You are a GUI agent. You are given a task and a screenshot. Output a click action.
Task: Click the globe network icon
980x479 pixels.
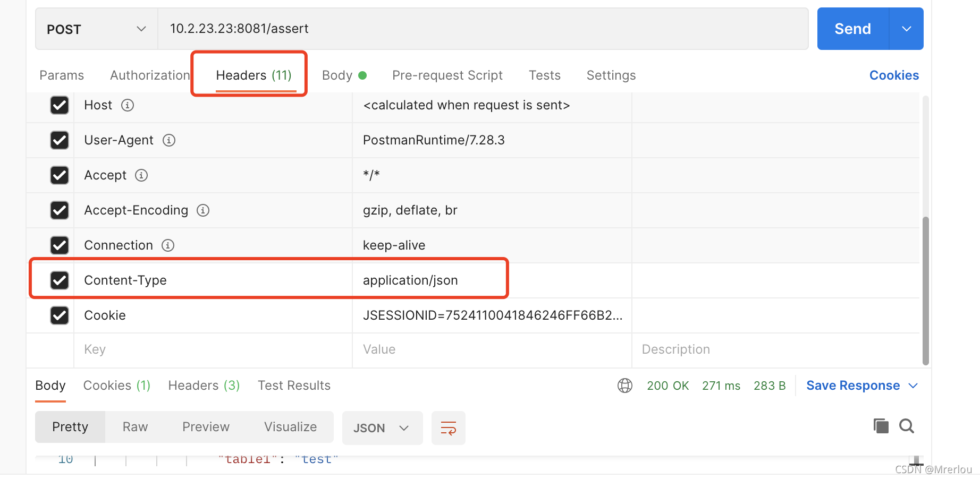(625, 386)
